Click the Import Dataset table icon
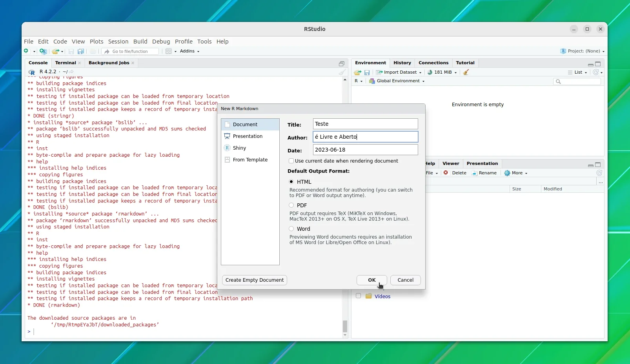The image size is (630, 364). (x=379, y=72)
